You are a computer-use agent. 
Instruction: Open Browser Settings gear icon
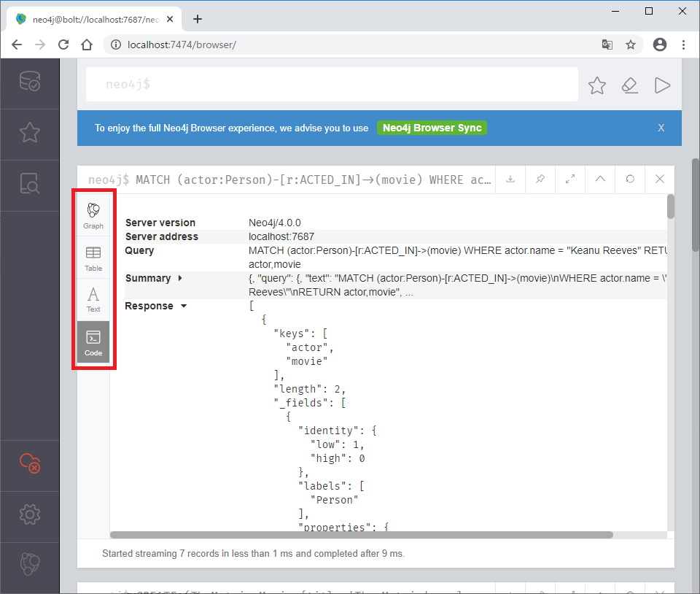point(30,514)
